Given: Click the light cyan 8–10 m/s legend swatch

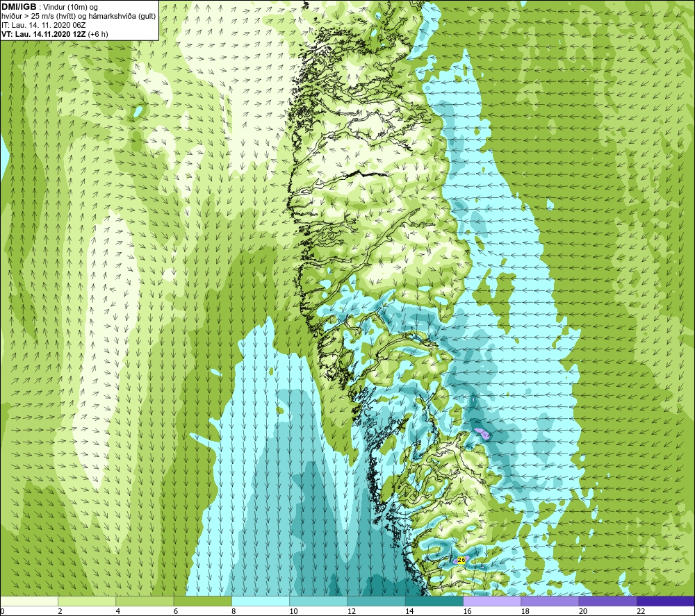Looking at the screenshot, I should [261, 601].
